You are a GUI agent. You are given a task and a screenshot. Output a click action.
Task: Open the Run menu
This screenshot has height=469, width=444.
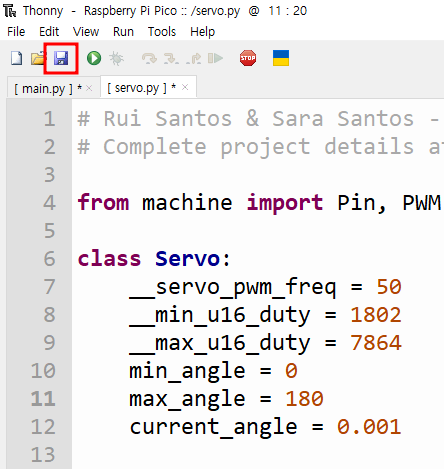click(x=123, y=32)
